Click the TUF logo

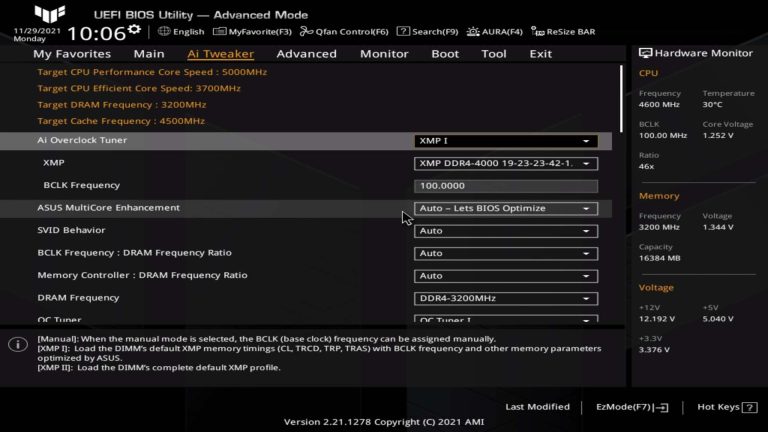coord(49,14)
